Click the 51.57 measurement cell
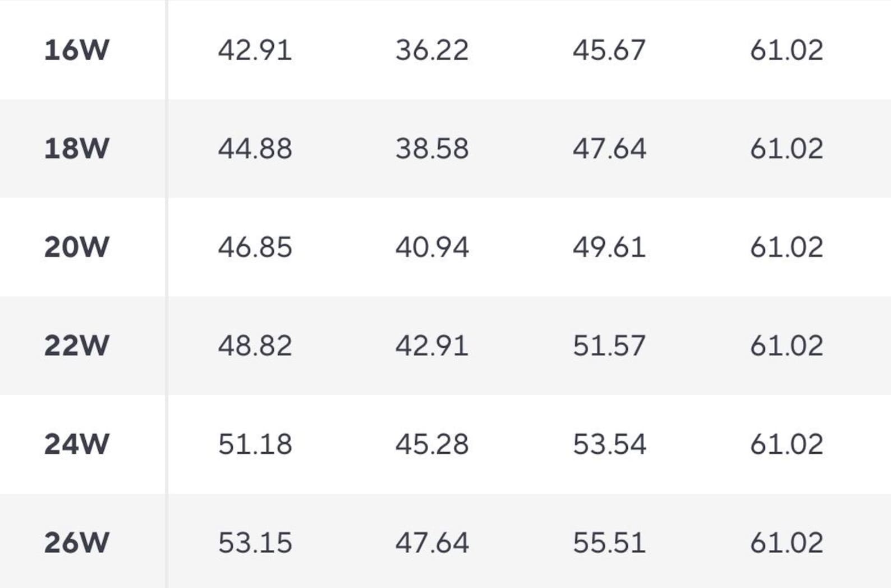 point(609,345)
